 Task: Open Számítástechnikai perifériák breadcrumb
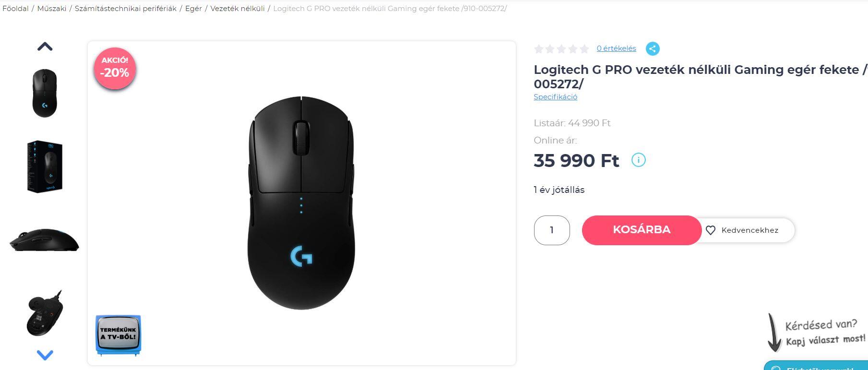126,9
